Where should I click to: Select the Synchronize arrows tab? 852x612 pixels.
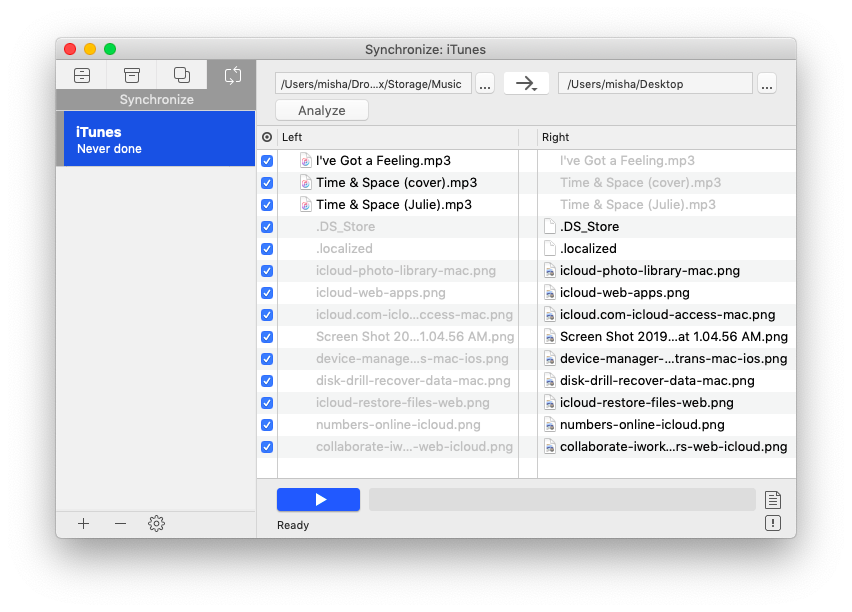233,75
